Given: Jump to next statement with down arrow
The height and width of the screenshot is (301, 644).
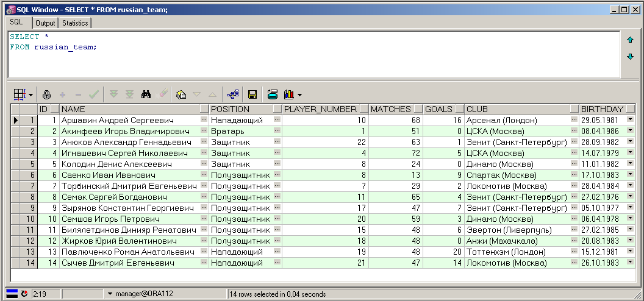Looking at the screenshot, I should click(631, 57).
